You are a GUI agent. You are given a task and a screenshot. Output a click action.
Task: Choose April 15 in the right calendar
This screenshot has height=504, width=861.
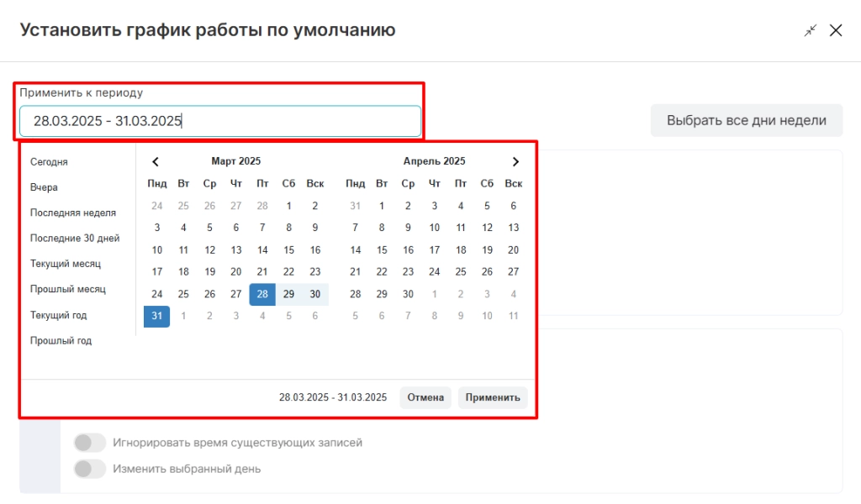[x=382, y=250]
